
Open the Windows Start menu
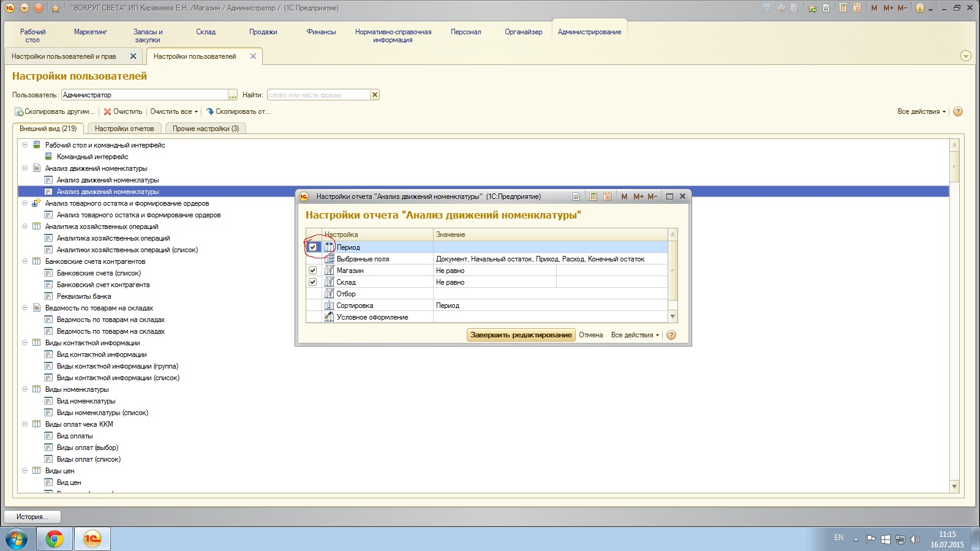pyautogui.click(x=17, y=539)
